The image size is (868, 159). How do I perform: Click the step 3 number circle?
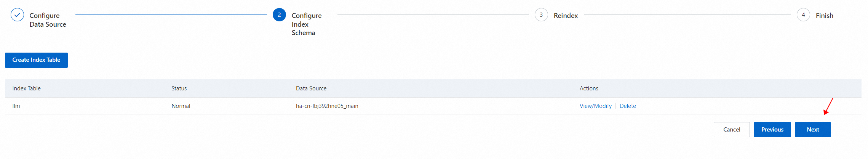pyautogui.click(x=541, y=15)
